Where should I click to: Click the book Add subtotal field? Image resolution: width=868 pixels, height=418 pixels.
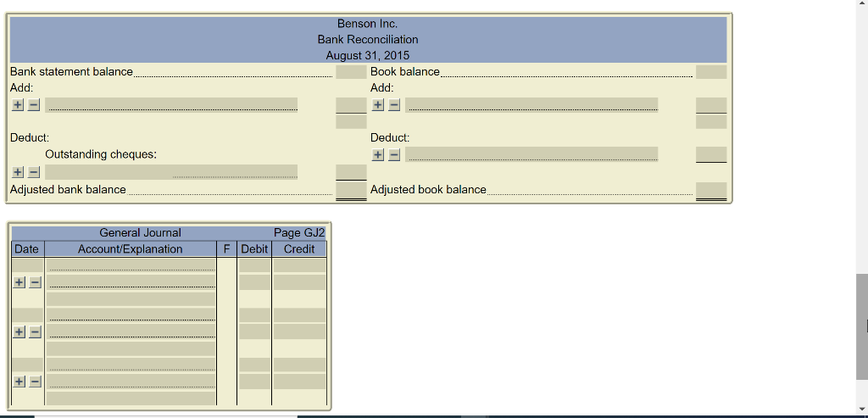(711, 122)
